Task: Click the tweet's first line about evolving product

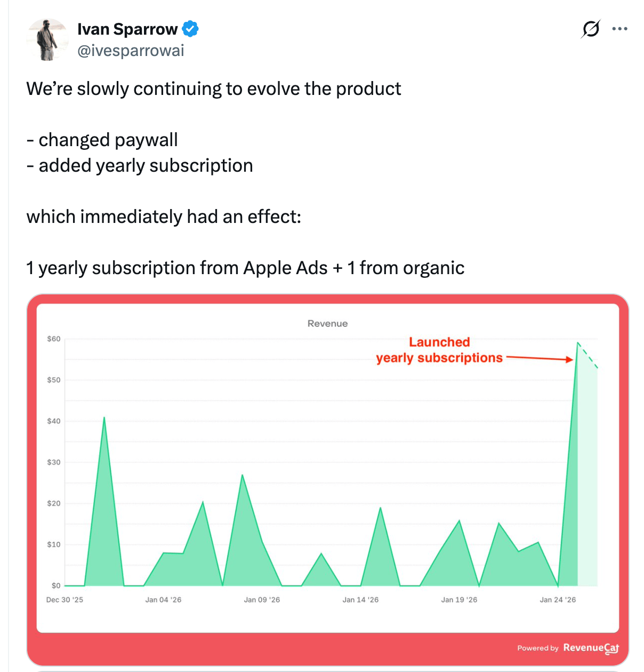Action: (x=213, y=89)
